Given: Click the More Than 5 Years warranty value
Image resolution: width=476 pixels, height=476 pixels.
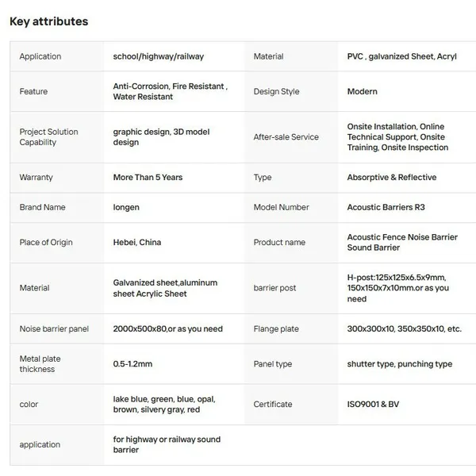Looking at the screenshot, I should click(x=148, y=177).
